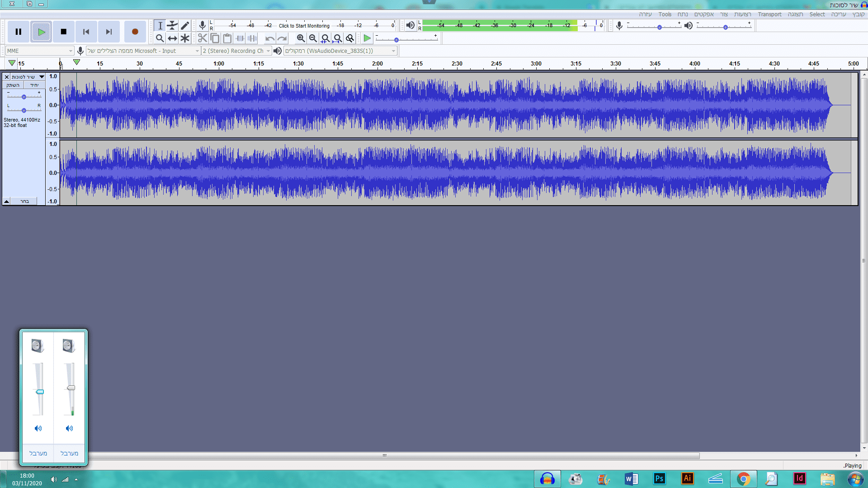Click the Zoom In magnifier icon
Image resolution: width=868 pixels, height=488 pixels.
click(301, 38)
